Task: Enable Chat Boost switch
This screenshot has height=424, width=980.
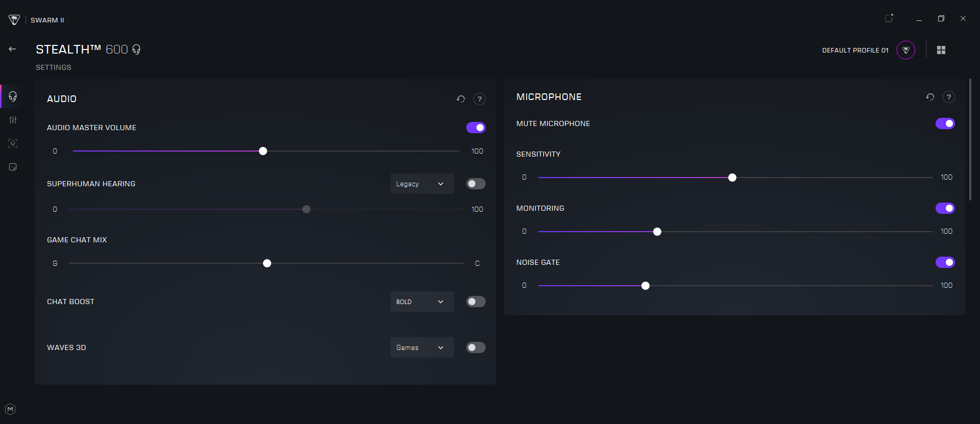Action: pyautogui.click(x=476, y=302)
